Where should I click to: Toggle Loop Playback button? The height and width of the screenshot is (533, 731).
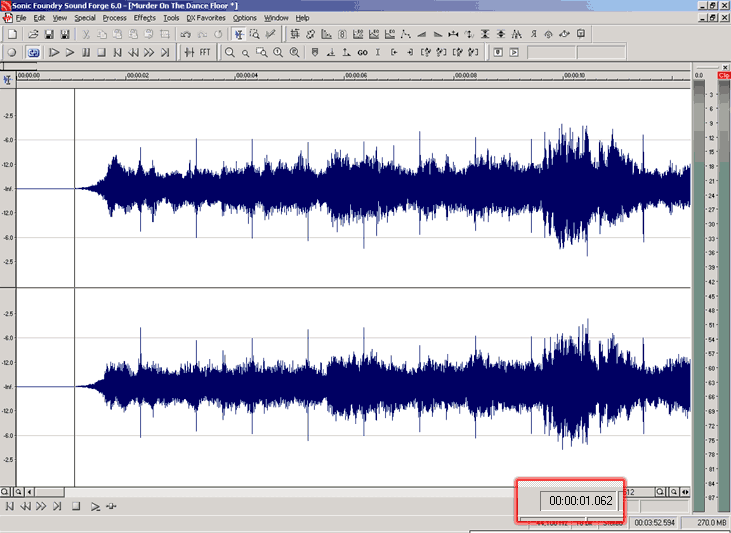click(33, 52)
